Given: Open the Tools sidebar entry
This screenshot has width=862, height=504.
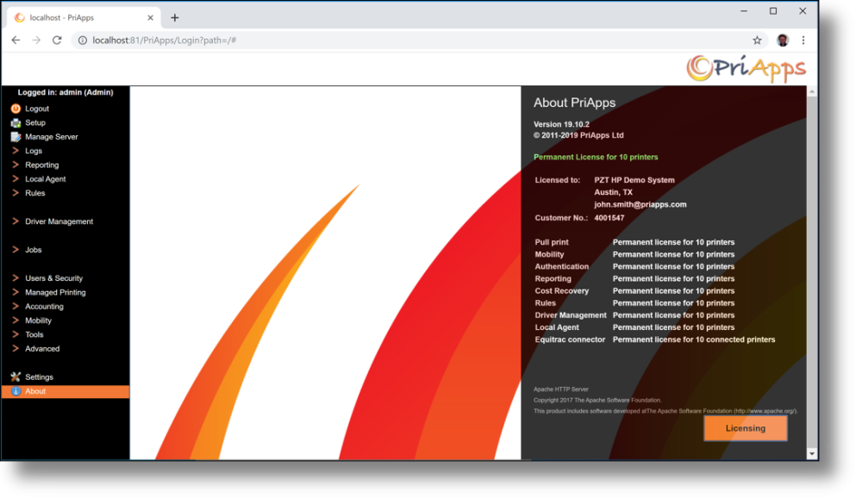Looking at the screenshot, I should coord(34,335).
